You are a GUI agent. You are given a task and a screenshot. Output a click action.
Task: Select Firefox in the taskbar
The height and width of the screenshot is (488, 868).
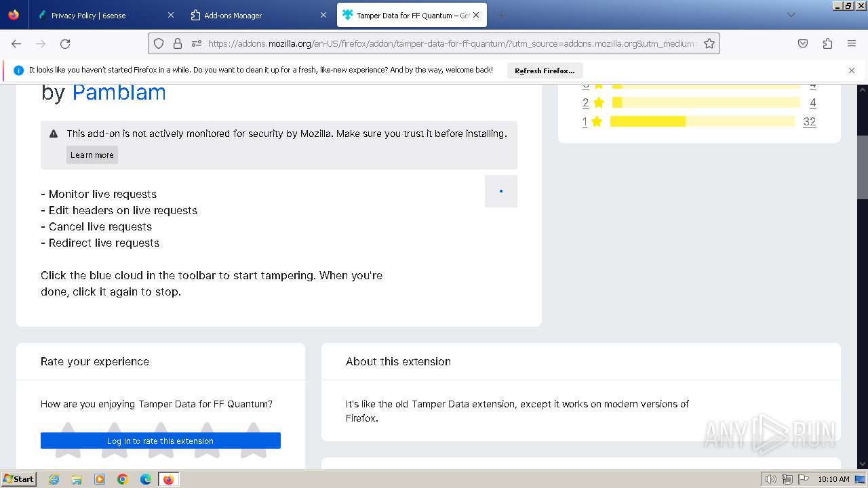coord(168,479)
